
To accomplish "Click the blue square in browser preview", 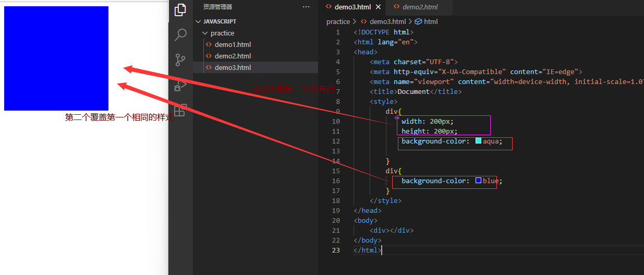I will point(56,58).
